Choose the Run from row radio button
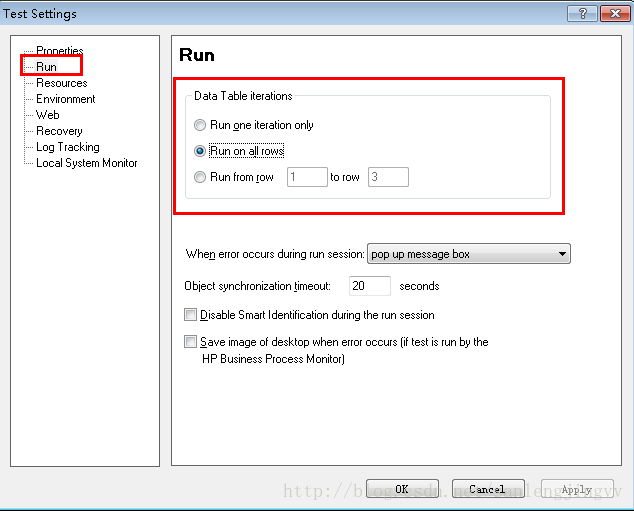This screenshot has width=634, height=511. 201,177
